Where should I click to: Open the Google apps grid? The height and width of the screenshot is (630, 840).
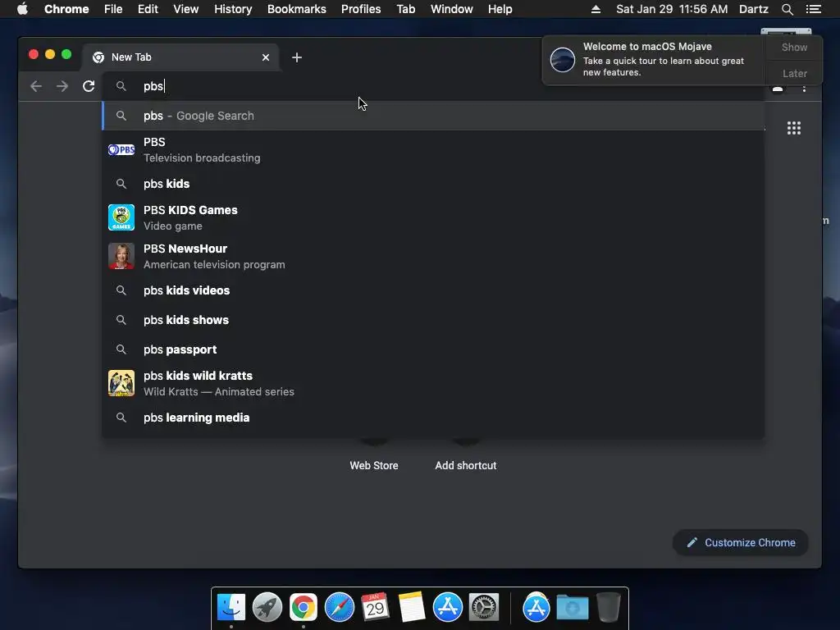[x=794, y=128]
